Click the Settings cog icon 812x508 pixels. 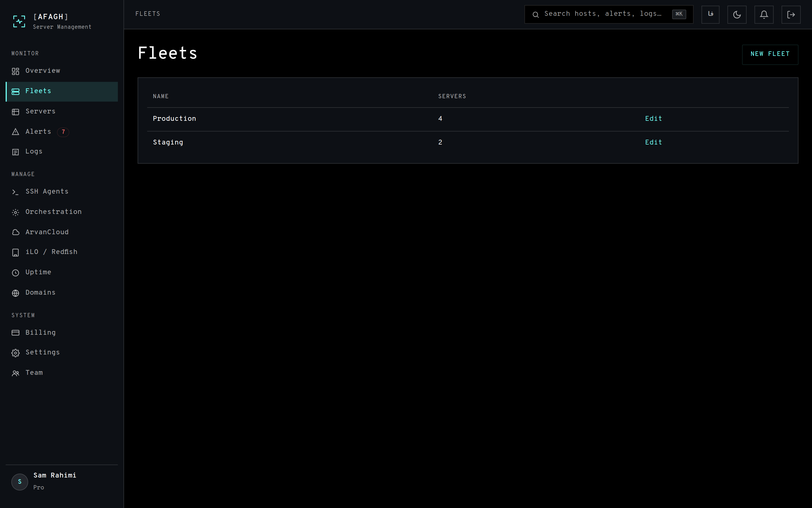tap(16, 353)
